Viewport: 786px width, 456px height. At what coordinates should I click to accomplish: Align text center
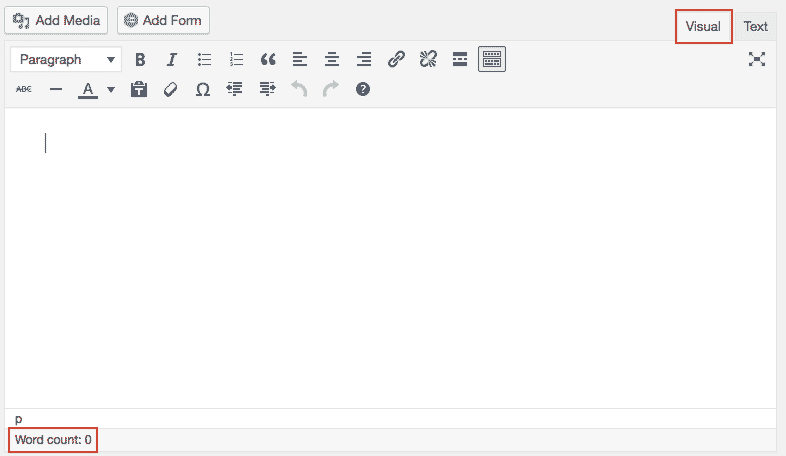point(332,60)
